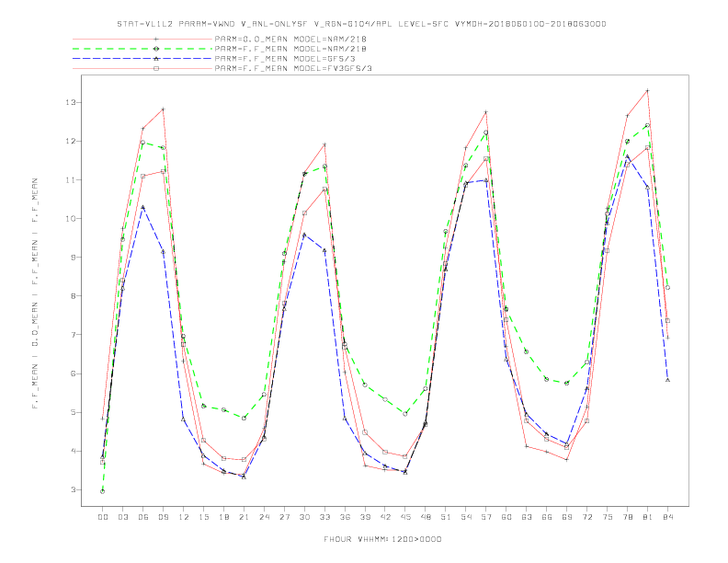
Task: Click the plus marker in the O.O_MEAN legend line
Action: coord(156,39)
